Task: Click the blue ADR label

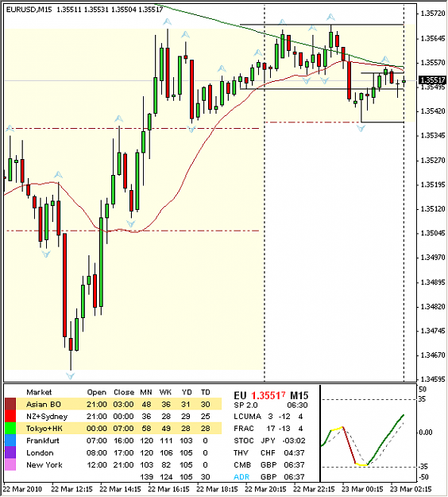Action: click(241, 476)
